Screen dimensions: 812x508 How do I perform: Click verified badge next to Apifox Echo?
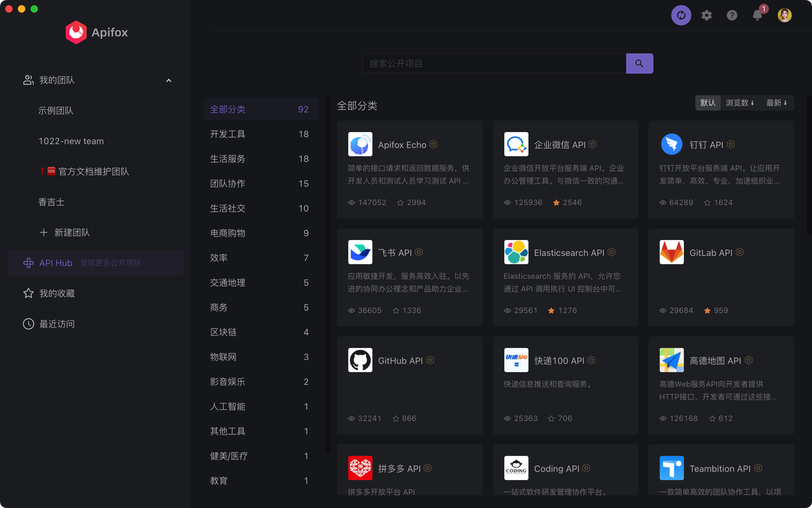click(433, 144)
